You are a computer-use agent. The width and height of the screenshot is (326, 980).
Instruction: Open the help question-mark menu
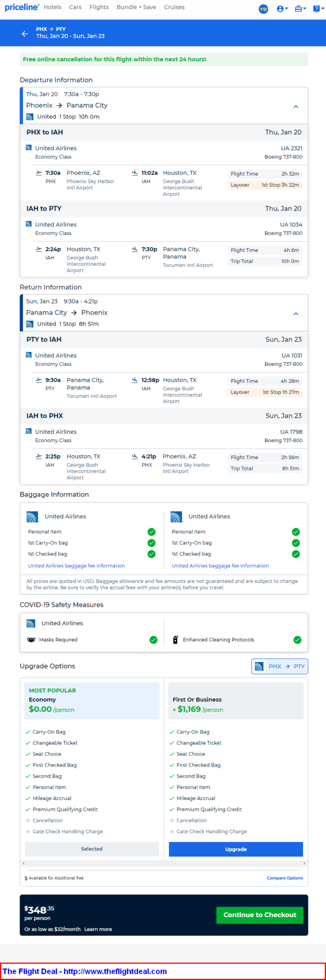coord(318,9)
